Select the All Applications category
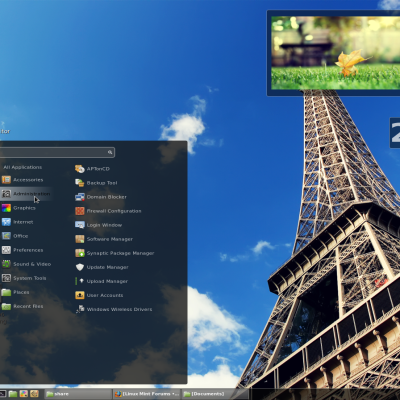Viewport: 400px width, 400px height. pos(23,167)
